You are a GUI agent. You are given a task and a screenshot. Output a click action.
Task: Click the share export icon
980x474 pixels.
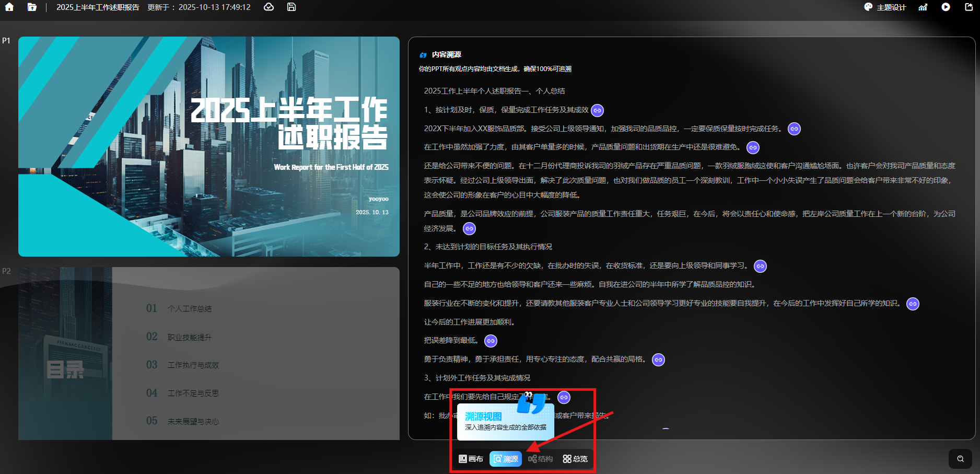point(969,7)
